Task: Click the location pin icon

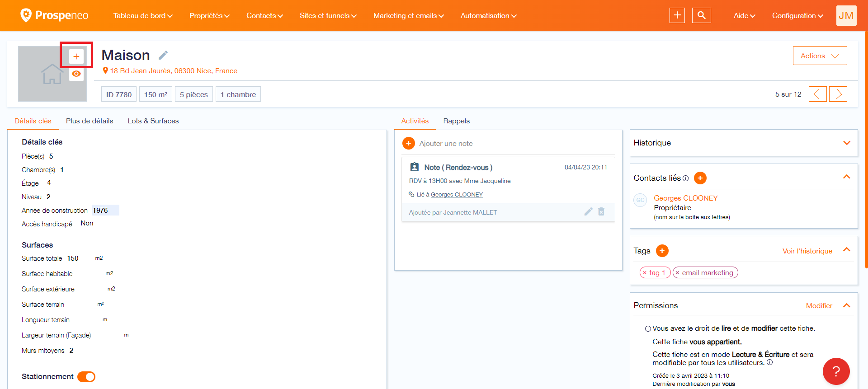Action: pyautogui.click(x=105, y=70)
